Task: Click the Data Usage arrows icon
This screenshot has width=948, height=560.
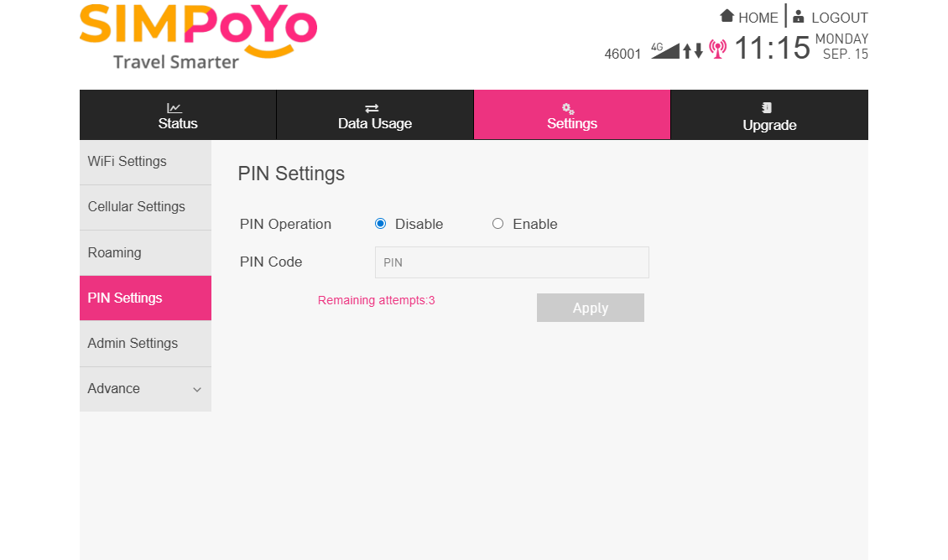Action: [x=372, y=108]
